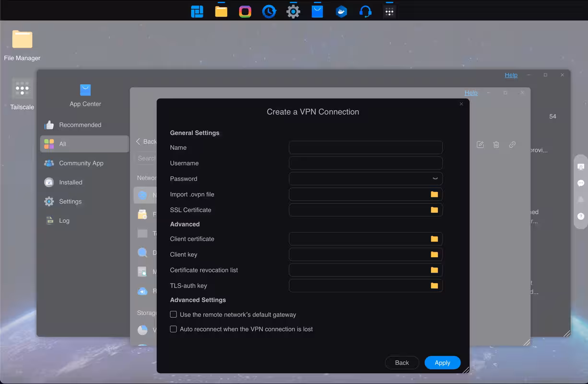
Task: Open the shopping bag App Center in dock
Action: pos(318,12)
